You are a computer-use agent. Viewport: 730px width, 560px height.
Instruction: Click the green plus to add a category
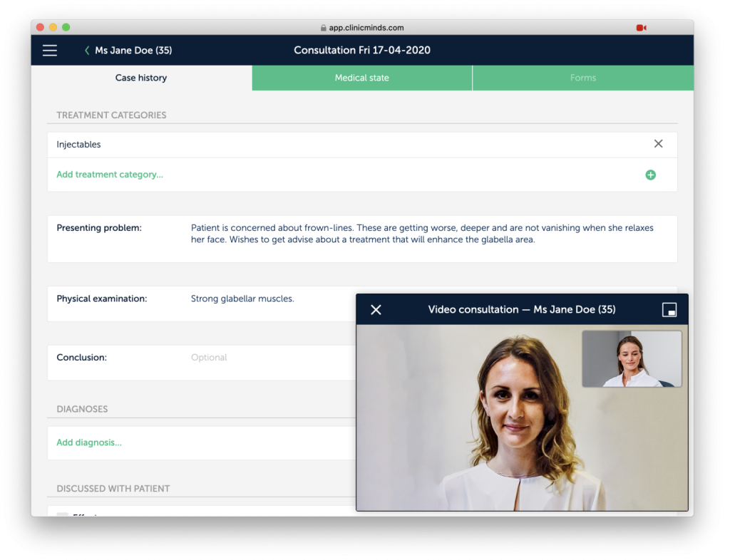650,174
